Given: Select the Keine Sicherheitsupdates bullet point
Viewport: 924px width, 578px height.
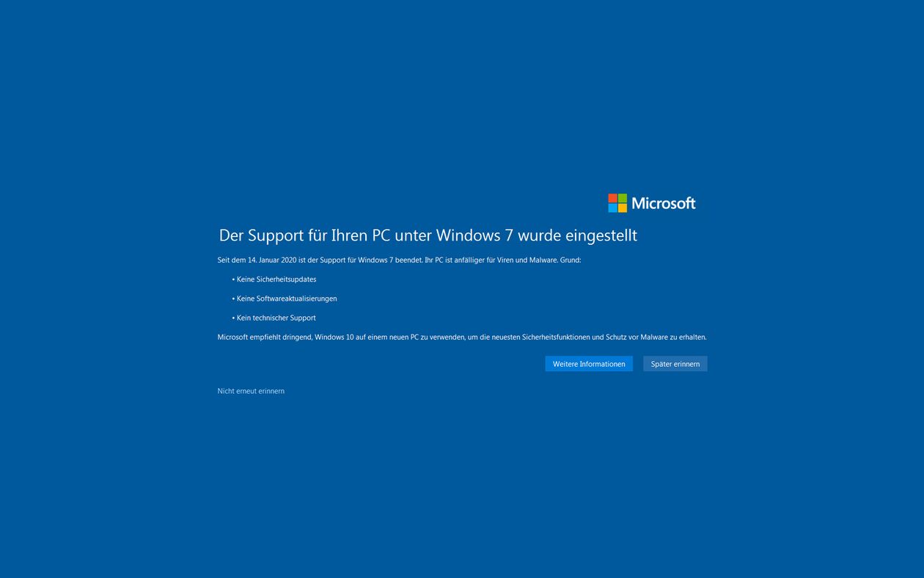Looking at the screenshot, I should [274, 279].
